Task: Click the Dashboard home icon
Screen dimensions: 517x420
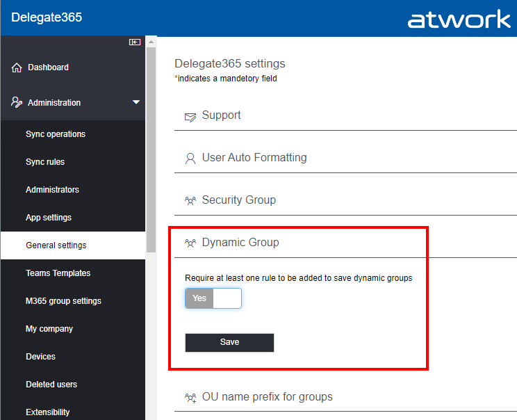Action: tap(17, 67)
